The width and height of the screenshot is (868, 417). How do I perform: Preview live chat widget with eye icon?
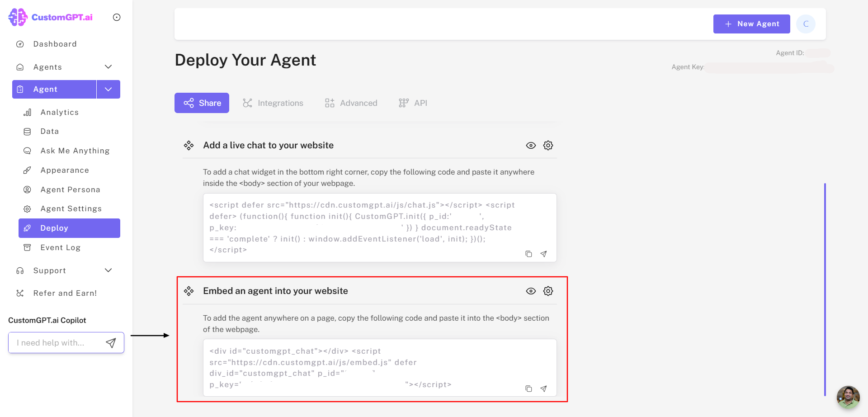pyautogui.click(x=531, y=145)
